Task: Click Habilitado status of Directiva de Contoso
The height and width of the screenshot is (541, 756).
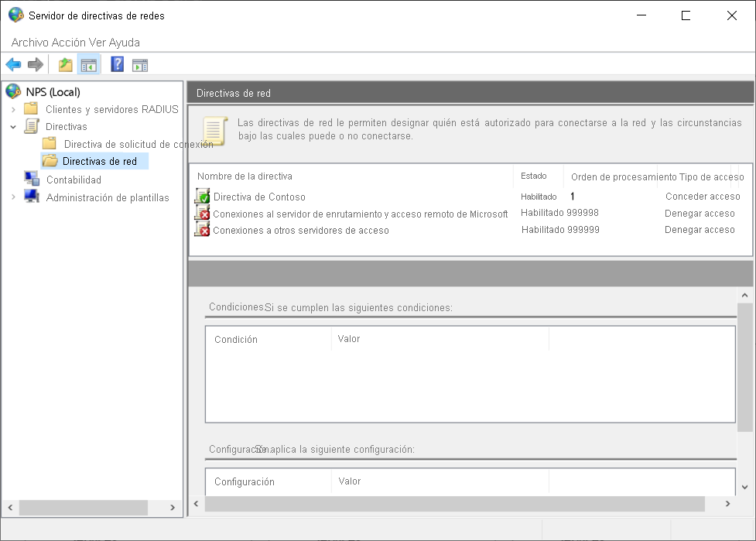Action: click(x=539, y=197)
